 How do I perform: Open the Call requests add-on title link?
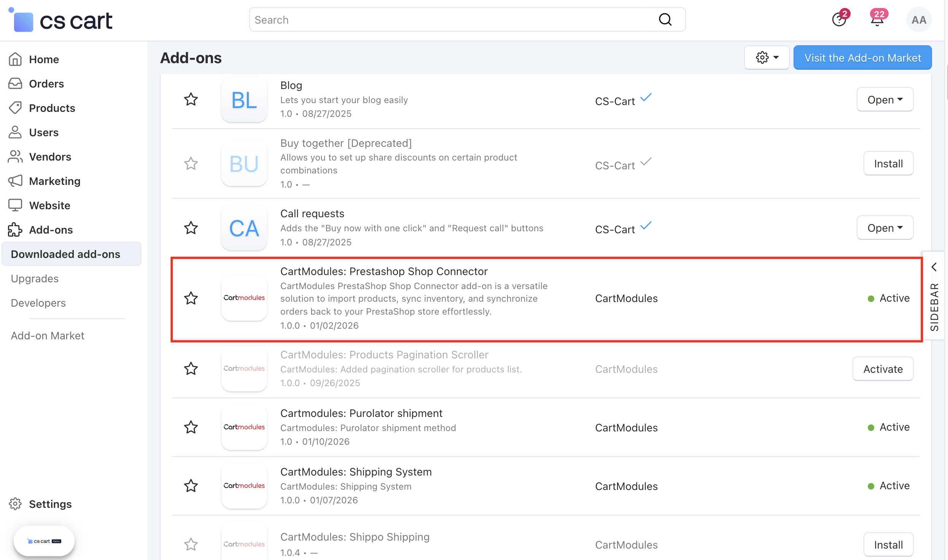(312, 214)
